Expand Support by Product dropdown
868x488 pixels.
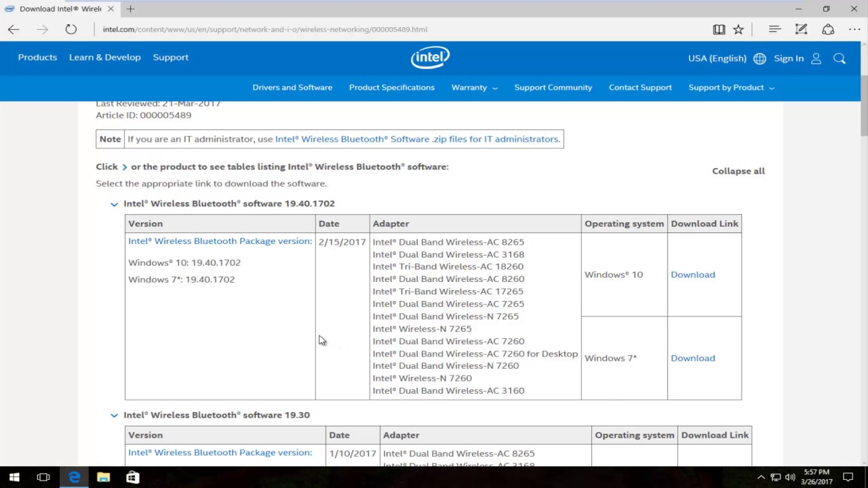pos(731,87)
